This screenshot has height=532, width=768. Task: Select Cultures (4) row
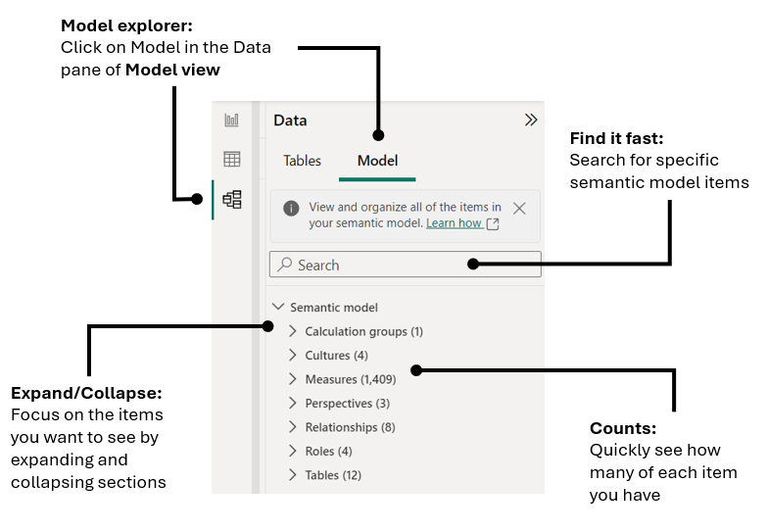[x=337, y=356]
